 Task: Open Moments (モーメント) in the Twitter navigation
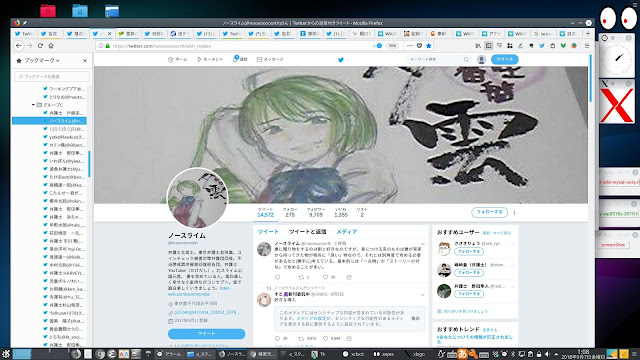point(210,60)
